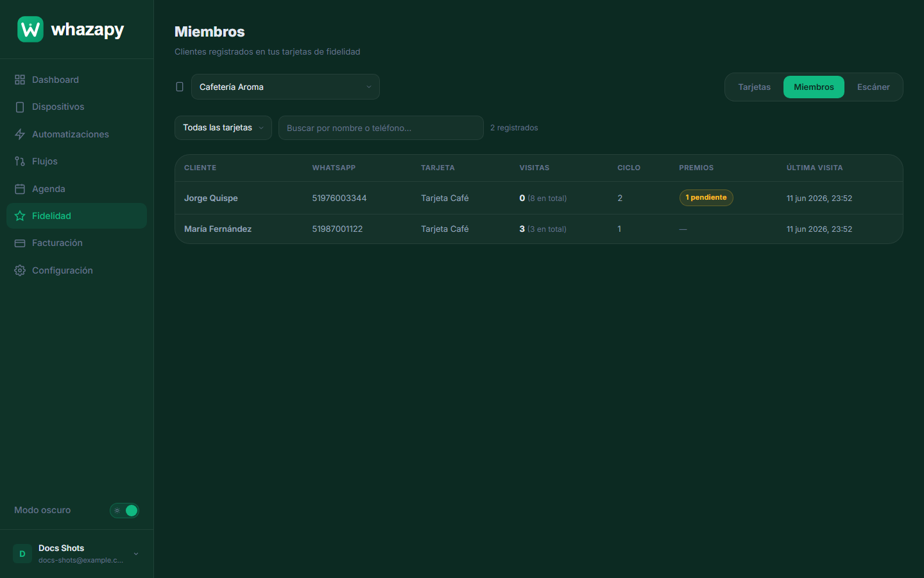This screenshot has width=924, height=578.
Task: Click the Facturación card icon
Action: (20, 243)
